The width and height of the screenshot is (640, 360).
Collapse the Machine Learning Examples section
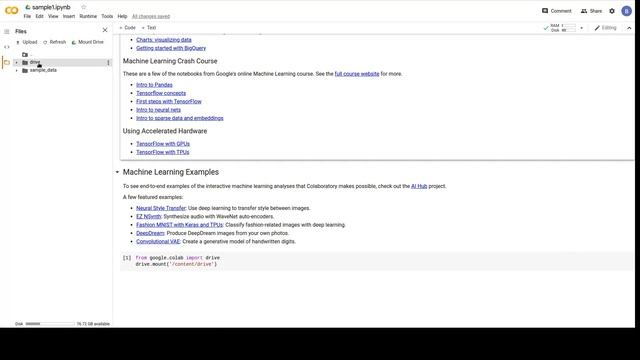coord(117,172)
